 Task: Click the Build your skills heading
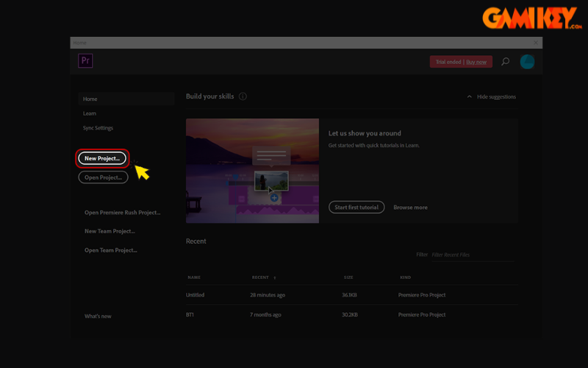209,96
